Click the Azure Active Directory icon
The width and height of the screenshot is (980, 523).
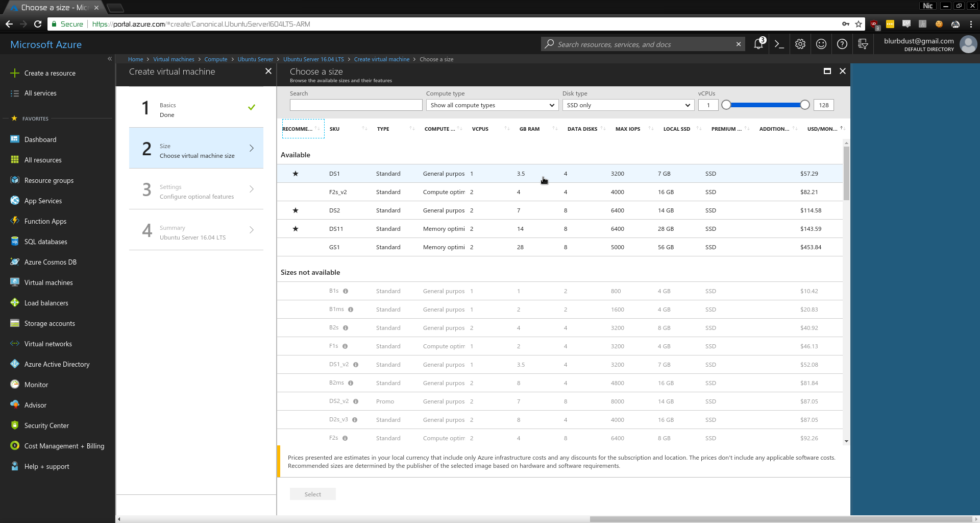(x=15, y=364)
